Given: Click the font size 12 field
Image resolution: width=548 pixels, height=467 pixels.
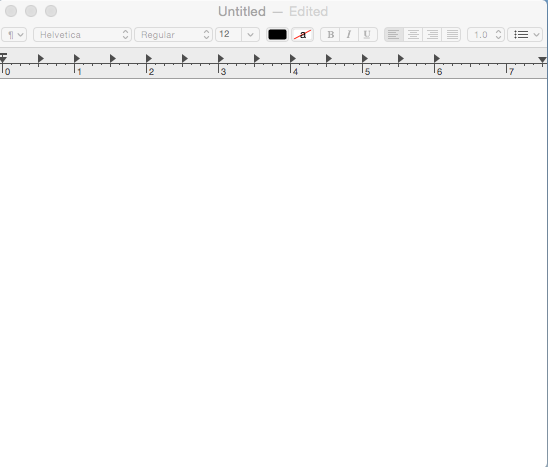Looking at the screenshot, I should tap(229, 35).
